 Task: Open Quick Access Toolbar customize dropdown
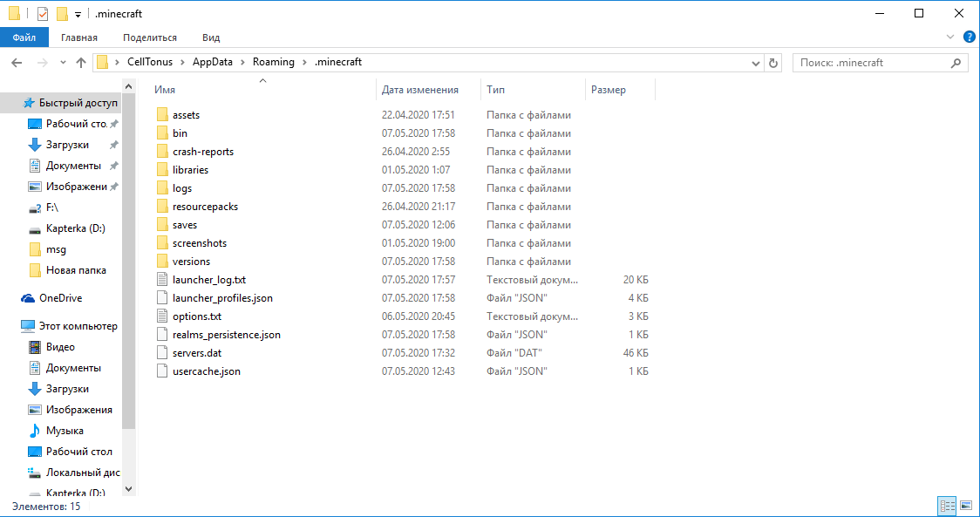pos(78,14)
